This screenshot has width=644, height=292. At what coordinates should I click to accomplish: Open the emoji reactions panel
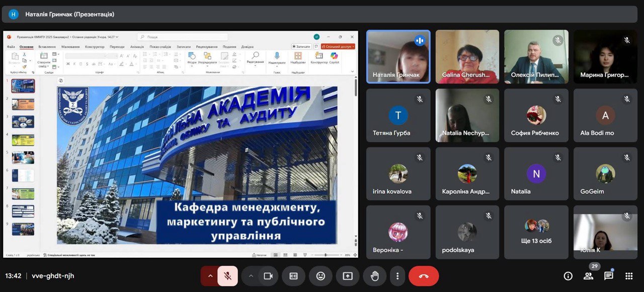click(320, 276)
